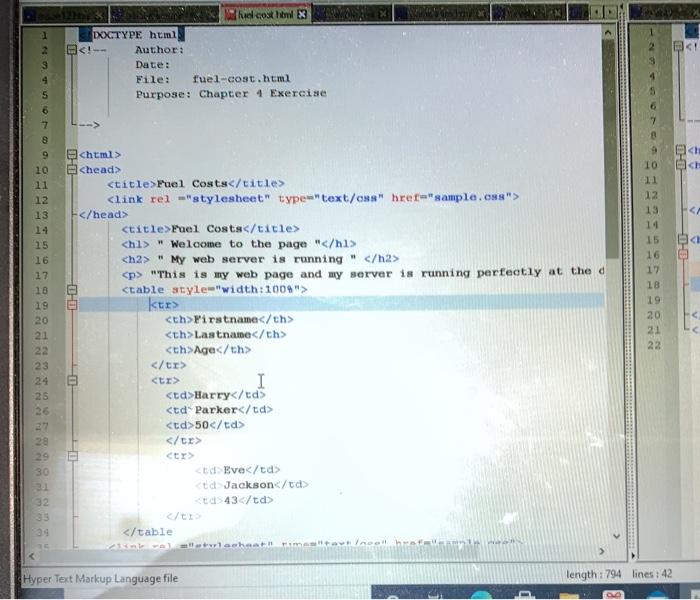The height and width of the screenshot is (600, 700).
Task: Click the '<td>43</td>' line
Action: (x=234, y=500)
